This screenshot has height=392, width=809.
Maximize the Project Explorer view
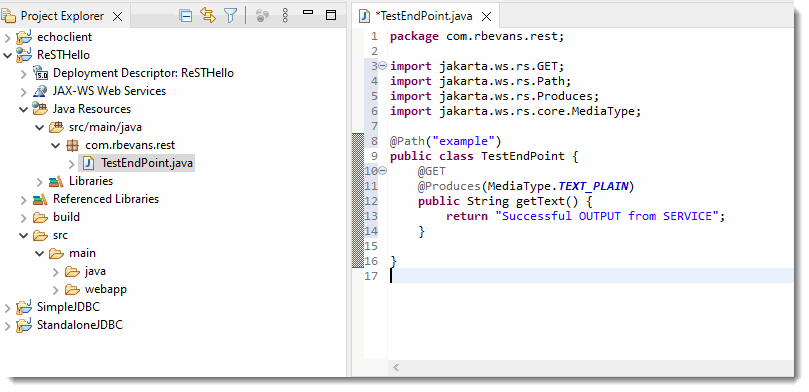331,15
